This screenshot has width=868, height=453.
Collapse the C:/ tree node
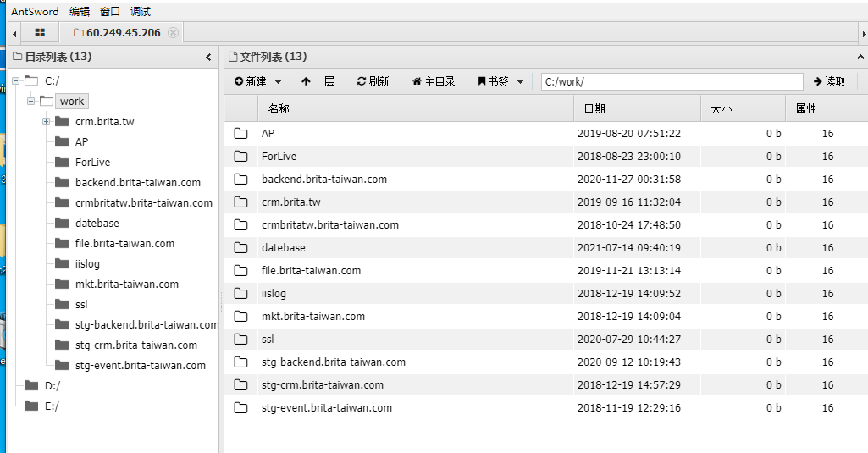click(x=15, y=80)
